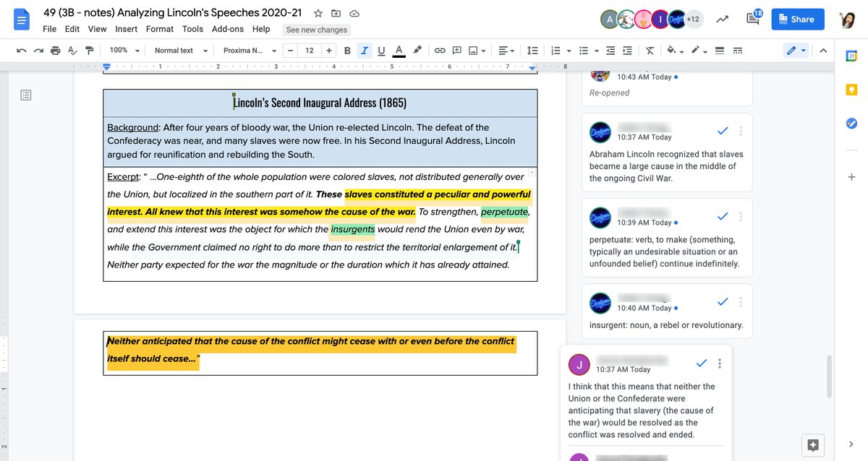Open the border dash style menu
The height and width of the screenshot is (461, 868).
point(738,51)
